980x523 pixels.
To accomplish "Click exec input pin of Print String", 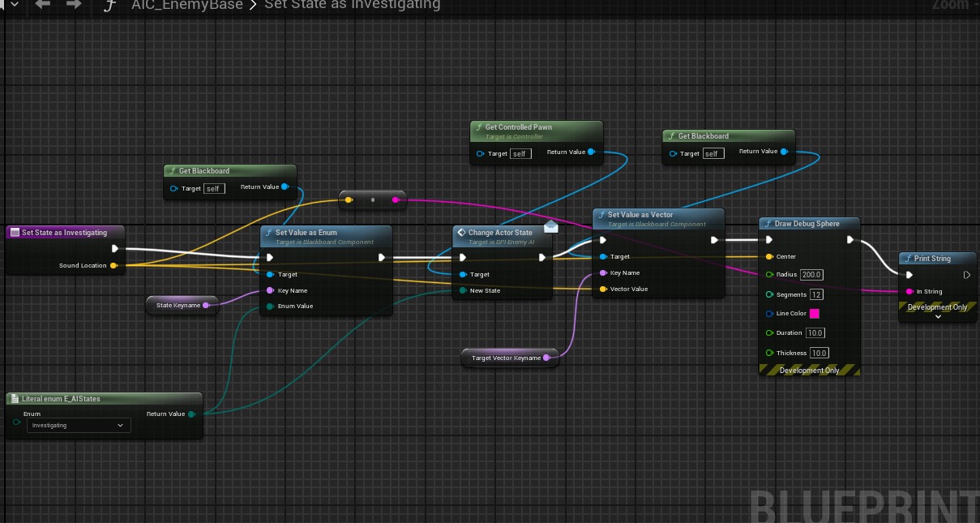I will [x=909, y=275].
